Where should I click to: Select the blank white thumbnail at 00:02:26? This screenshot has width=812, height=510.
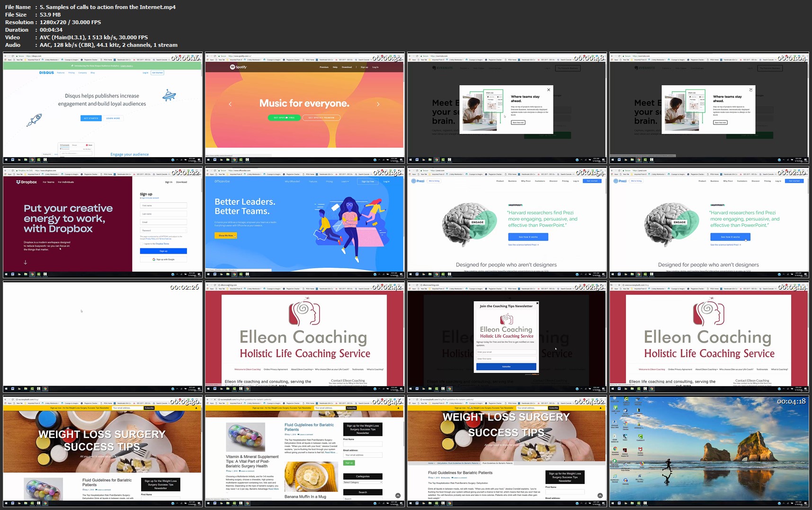(x=103, y=337)
